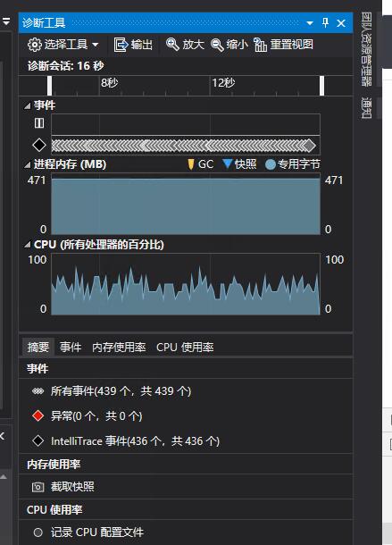Switch to the CPU 使用率 tab
This screenshot has width=392, height=545.
[x=185, y=348]
